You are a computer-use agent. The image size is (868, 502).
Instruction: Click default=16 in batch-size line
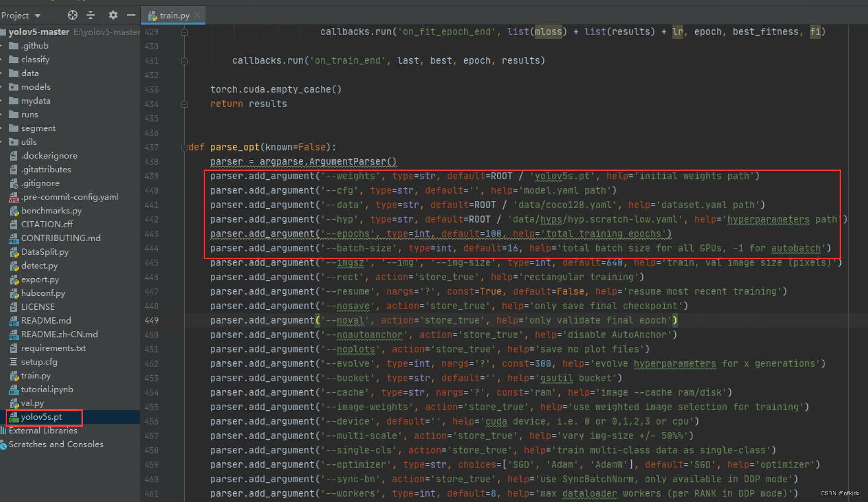[490, 248]
